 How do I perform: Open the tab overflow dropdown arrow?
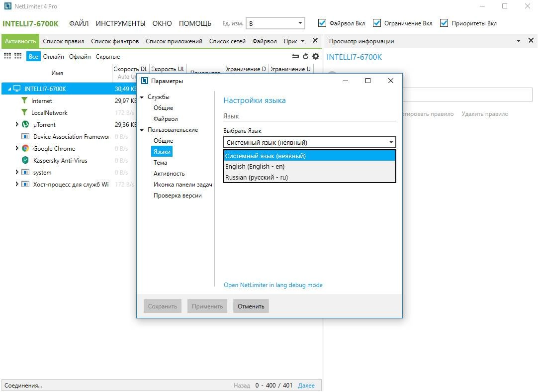click(303, 41)
